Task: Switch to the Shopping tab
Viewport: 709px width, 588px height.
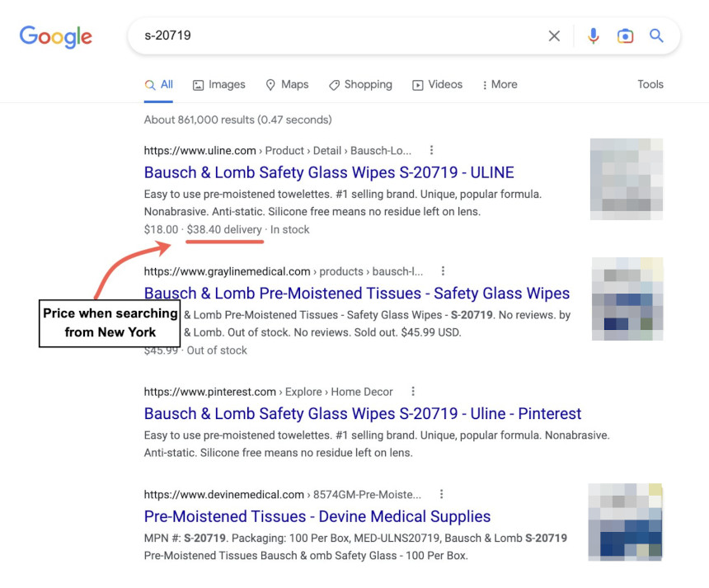Action: pos(360,84)
